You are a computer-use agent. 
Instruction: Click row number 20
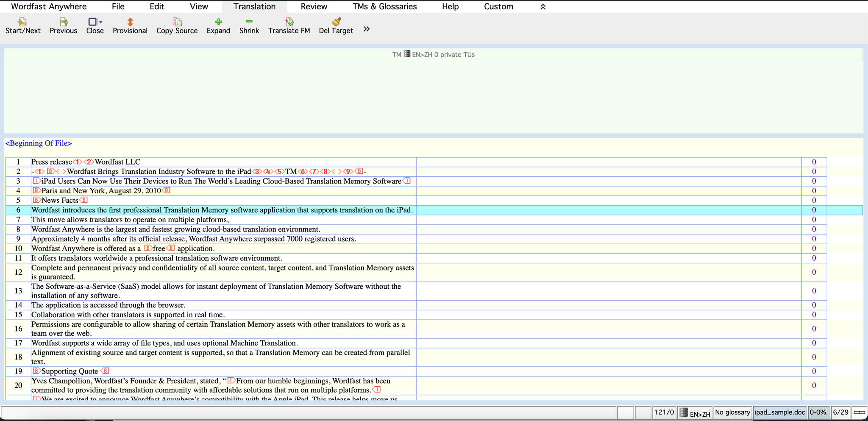[18, 385]
